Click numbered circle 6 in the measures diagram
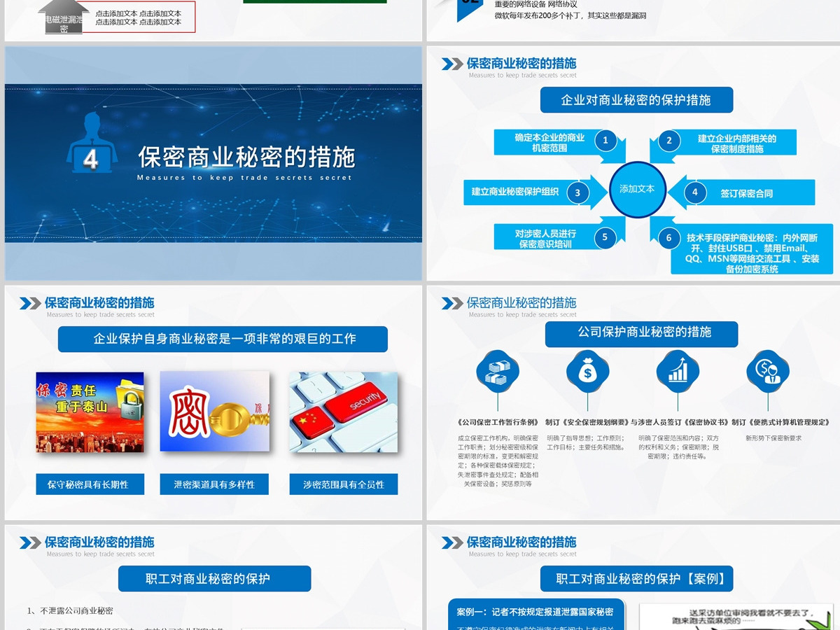Screen dimensions: 840x630 coord(669,238)
